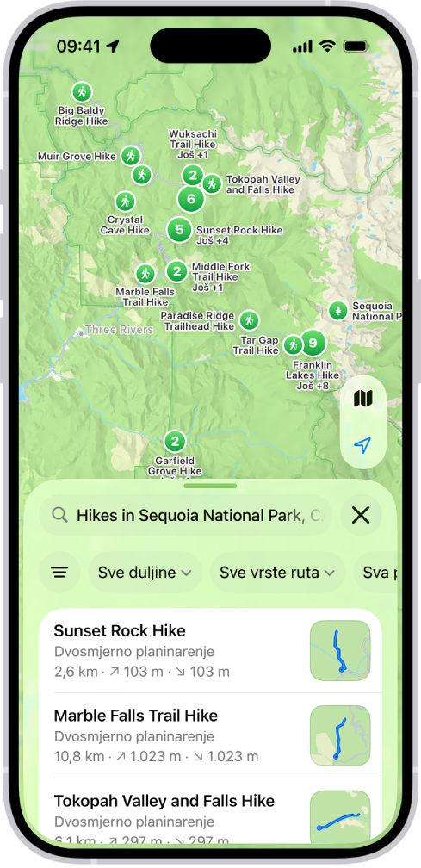Image resolution: width=421 pixels, height=868 pixels.
Task: Tap the current location arrow button
Action: click(362, 445)
